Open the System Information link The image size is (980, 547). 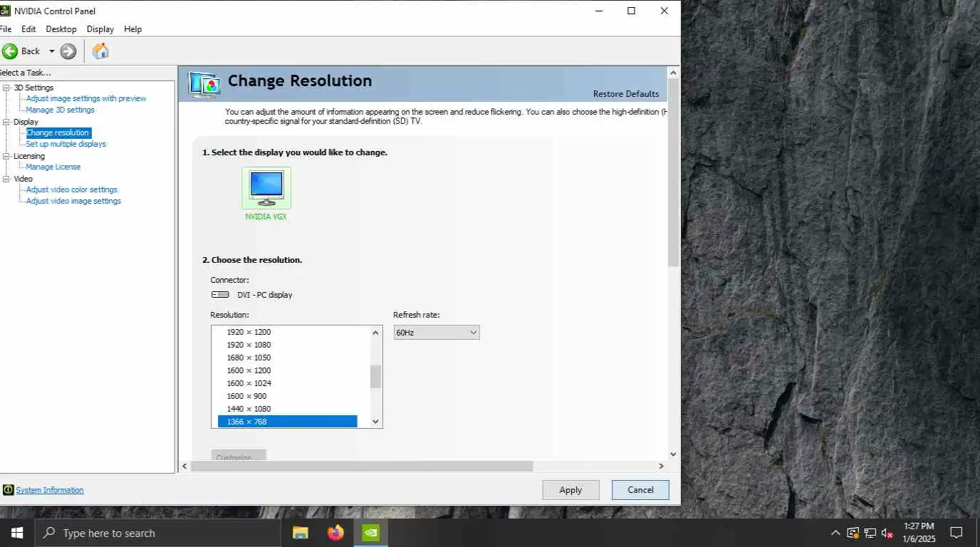coord(50,490)
